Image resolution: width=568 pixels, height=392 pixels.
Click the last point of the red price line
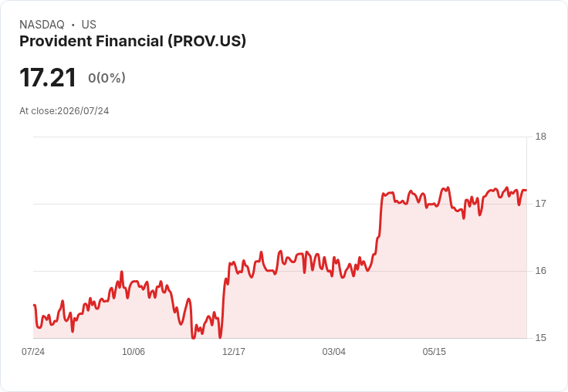(526, 190)
